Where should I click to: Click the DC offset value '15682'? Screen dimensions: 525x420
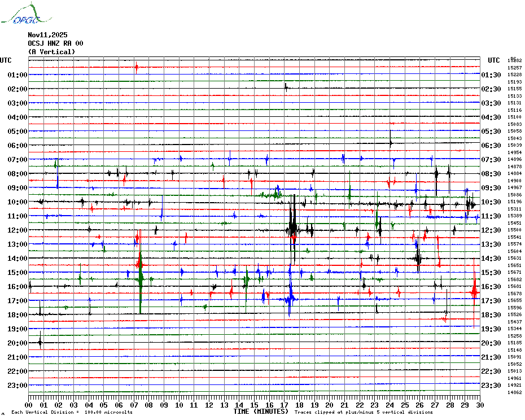(515, 279)
